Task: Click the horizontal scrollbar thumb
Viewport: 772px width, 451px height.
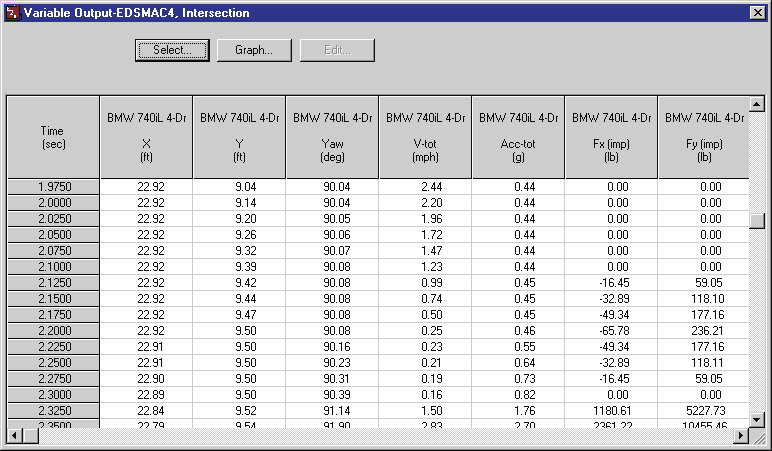Action: pyautogui.click(x=31, y=435)
